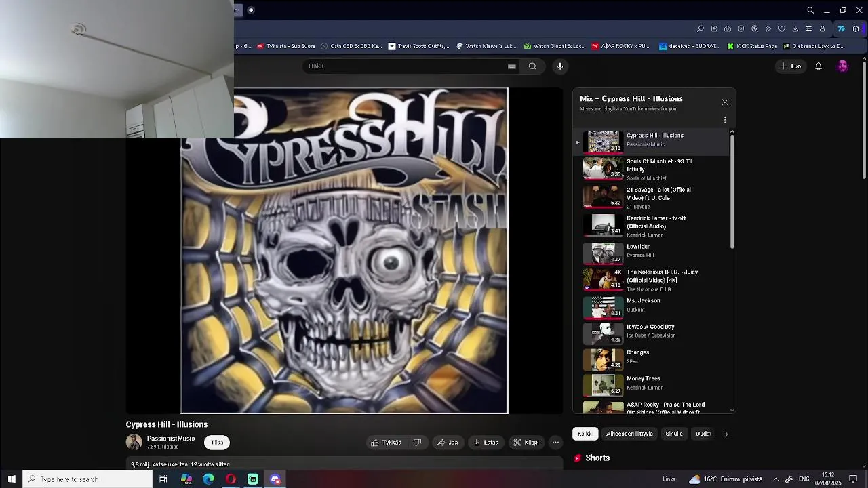Play The Notorious B.I.G. Juicy video
Image resolution: width=868 pixels, height=488 pixels.
click(x=651, y=280)
